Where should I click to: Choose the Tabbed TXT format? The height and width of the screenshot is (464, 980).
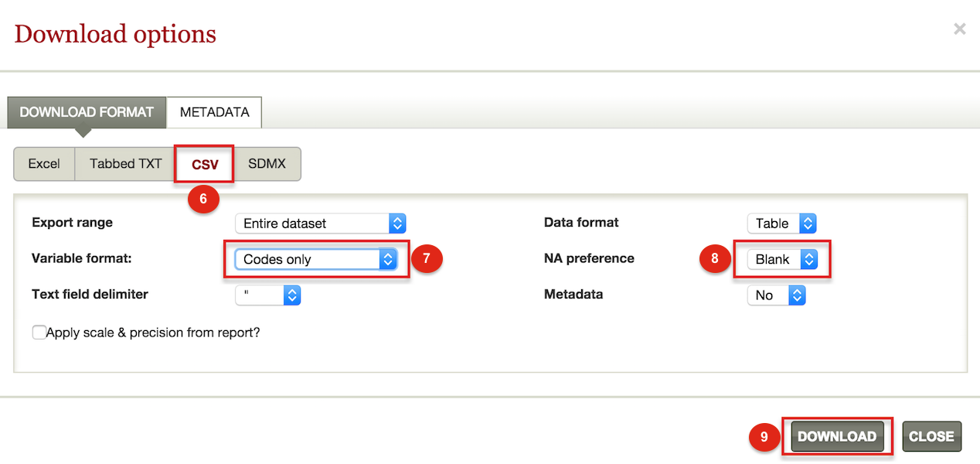pos(126,164)
